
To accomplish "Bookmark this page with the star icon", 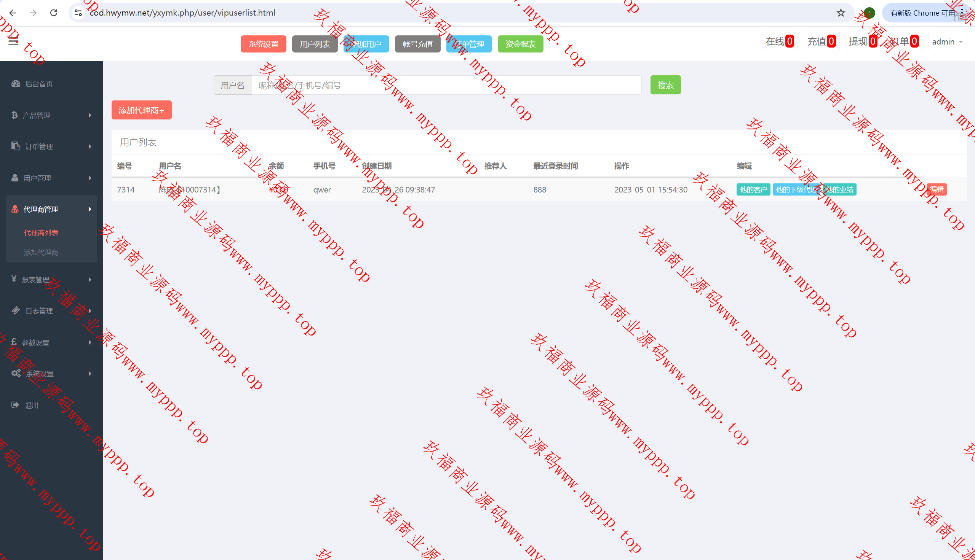I will 841,13.
